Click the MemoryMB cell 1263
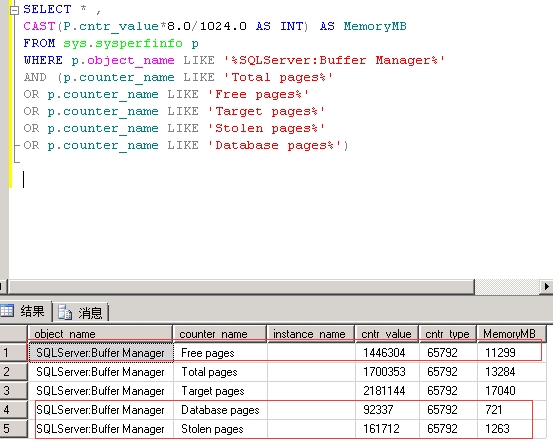 pyautogui.click(x=511, y=429)
